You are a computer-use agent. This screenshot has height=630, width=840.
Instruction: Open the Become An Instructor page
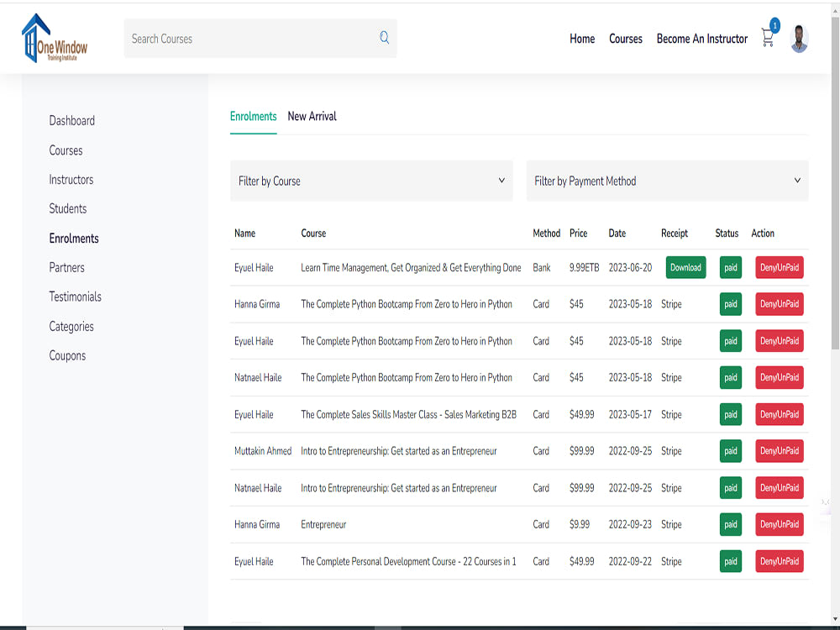click(702, 38)
